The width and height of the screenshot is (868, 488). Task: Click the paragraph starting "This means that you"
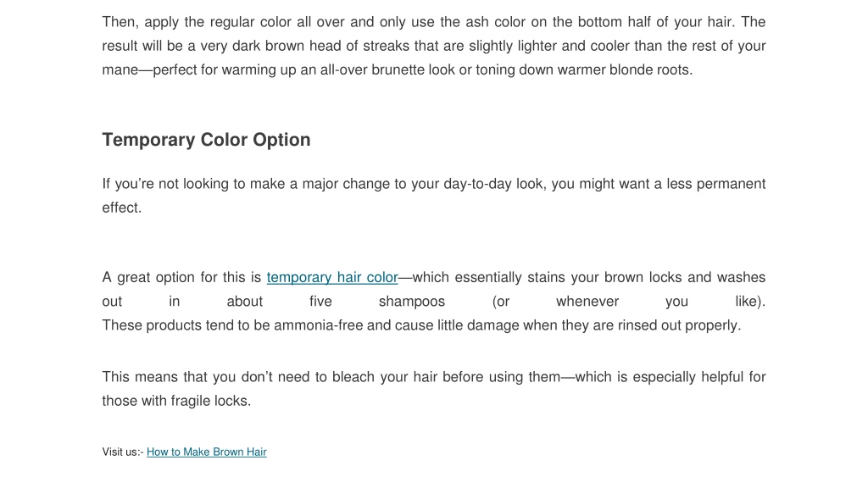(433, 388)
